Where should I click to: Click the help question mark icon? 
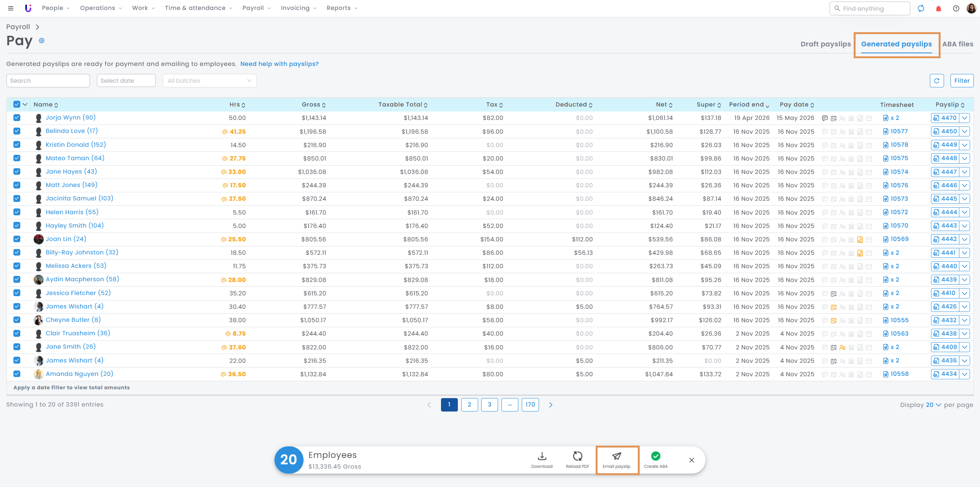tap(956, 8)
